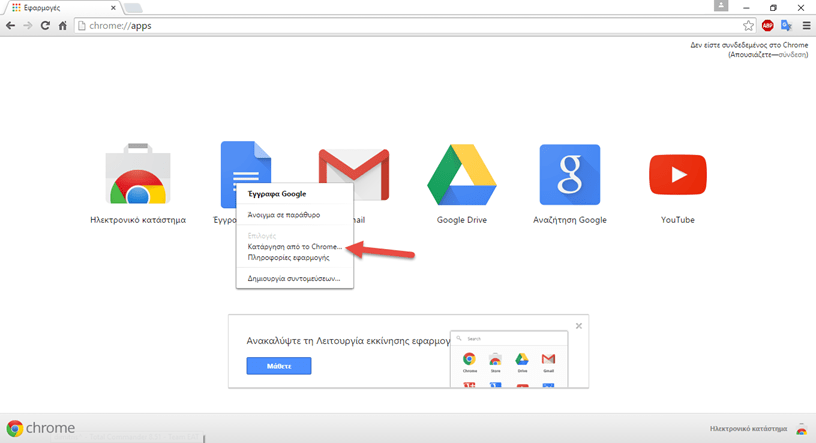Bookmark this page with the star

tap(748, 26)
